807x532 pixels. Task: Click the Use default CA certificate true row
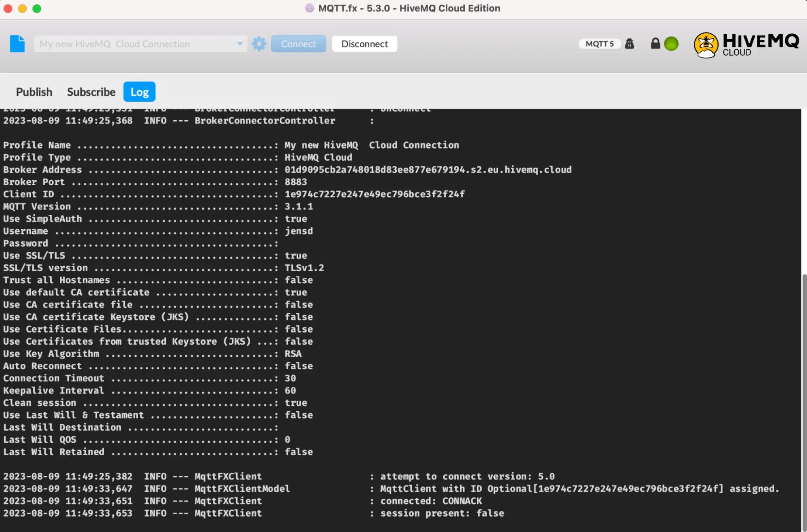[155, 292]
